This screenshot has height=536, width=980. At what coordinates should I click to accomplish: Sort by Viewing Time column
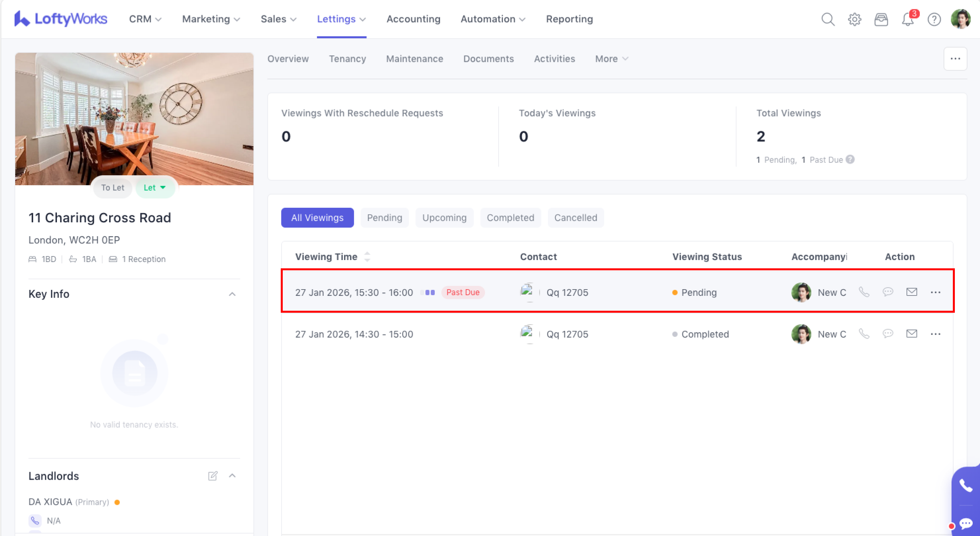[x=367, y=257]
